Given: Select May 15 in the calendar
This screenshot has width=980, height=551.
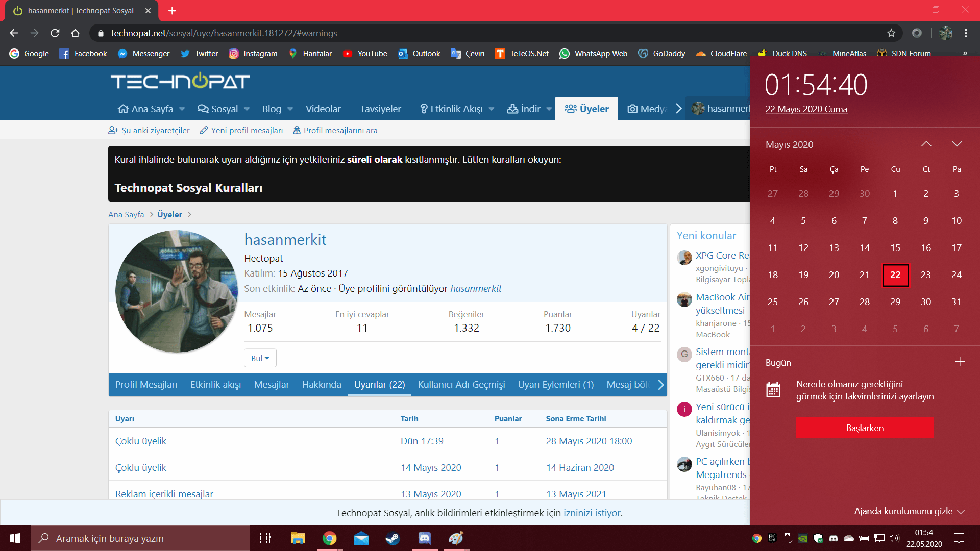Looking at the screenshot, I should pyautogui.click(x=895, y=248).
